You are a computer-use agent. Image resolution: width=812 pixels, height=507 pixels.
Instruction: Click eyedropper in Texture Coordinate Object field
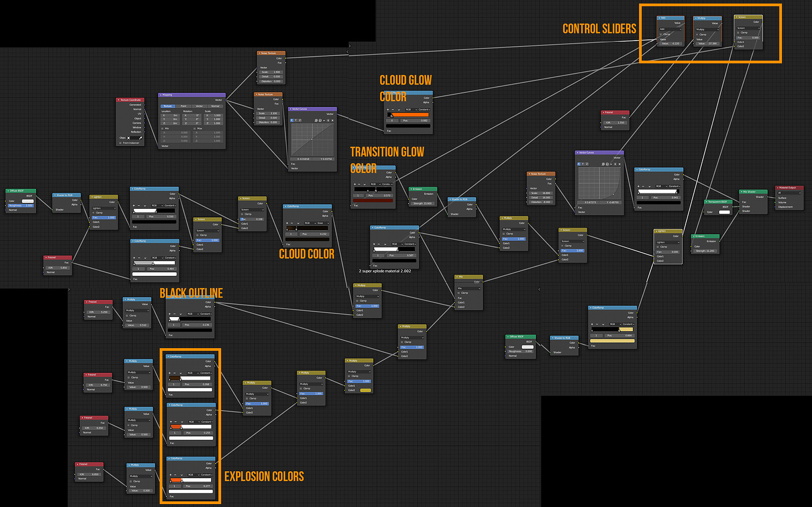141,138
